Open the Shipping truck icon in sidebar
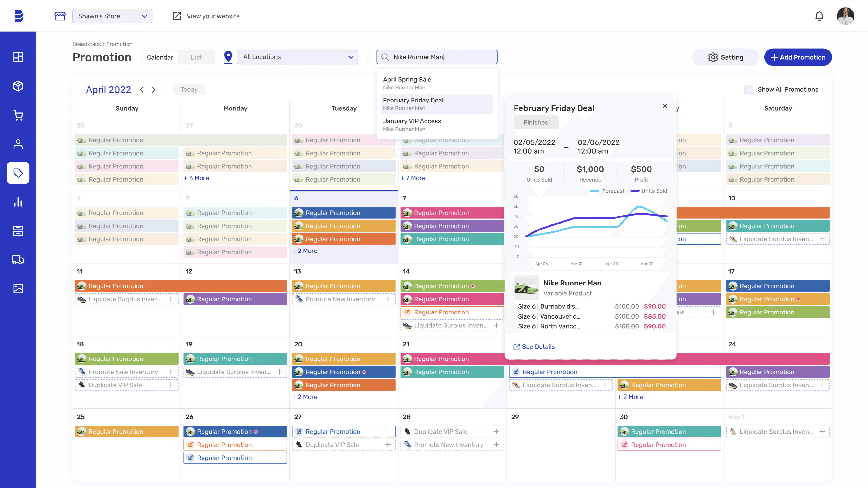 18,260
